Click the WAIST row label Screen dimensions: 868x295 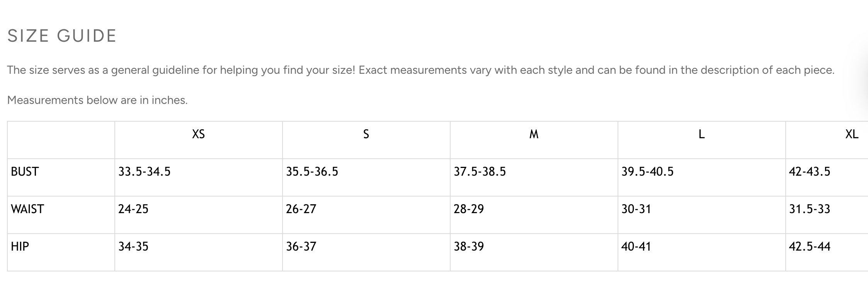point(27,209)
